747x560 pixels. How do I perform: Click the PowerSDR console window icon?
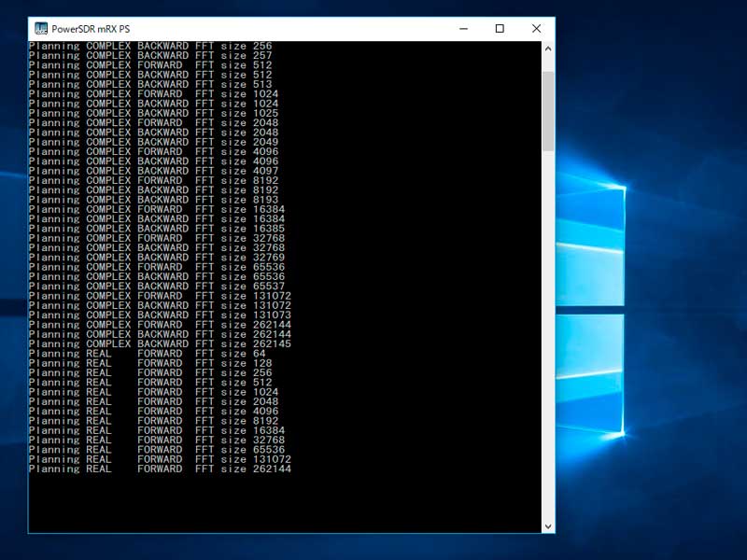coord(41,29)
